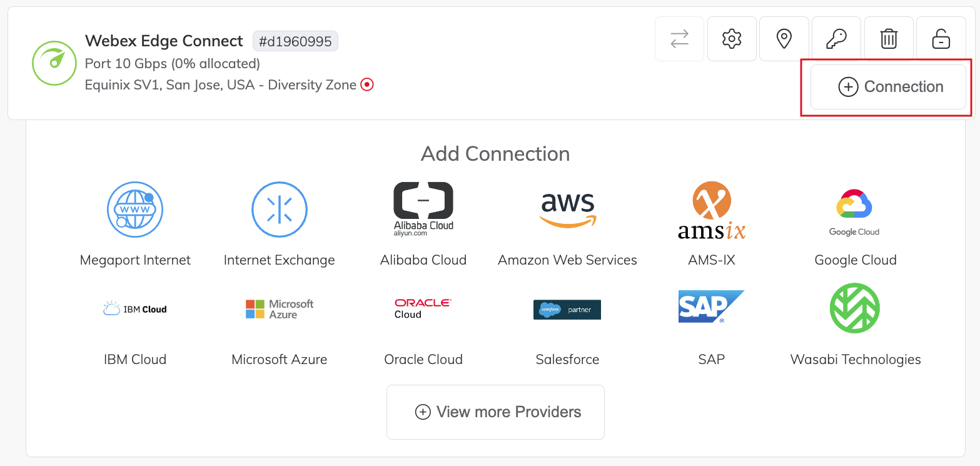Expand View more Providers
The width and height of the screenshot is (980, 466).
[495, 412]
